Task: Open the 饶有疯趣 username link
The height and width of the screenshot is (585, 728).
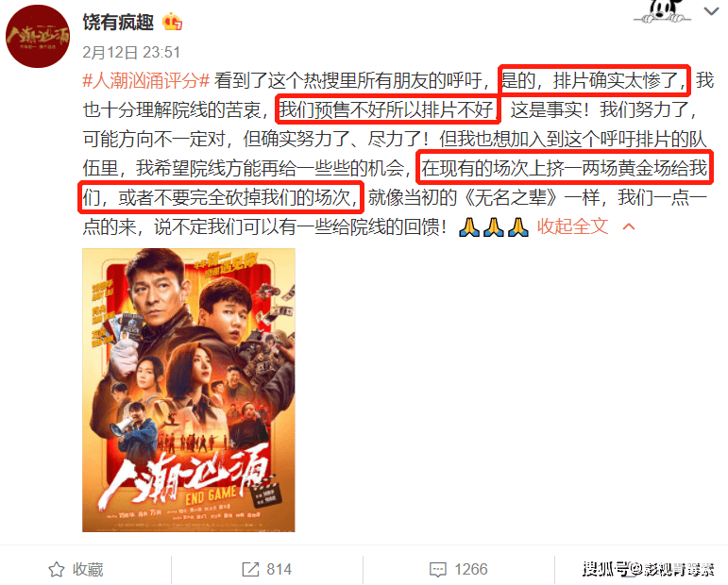Action: point(118,22)
